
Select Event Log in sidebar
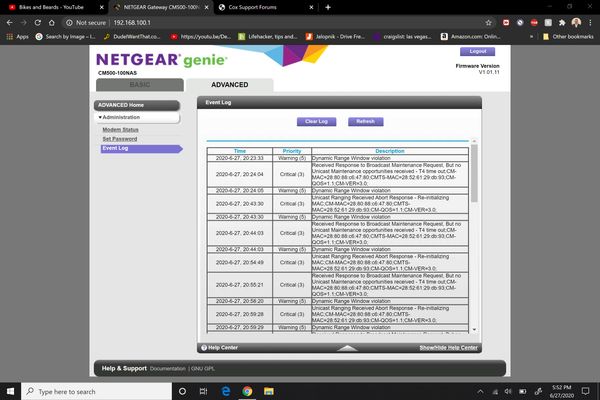pos(141,149)
